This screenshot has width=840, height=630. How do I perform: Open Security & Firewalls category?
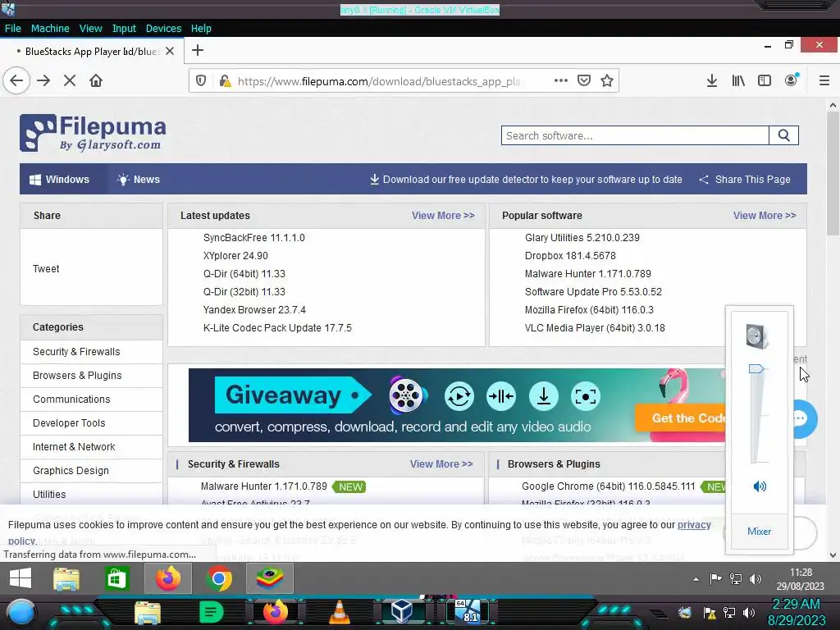point(76,352)
